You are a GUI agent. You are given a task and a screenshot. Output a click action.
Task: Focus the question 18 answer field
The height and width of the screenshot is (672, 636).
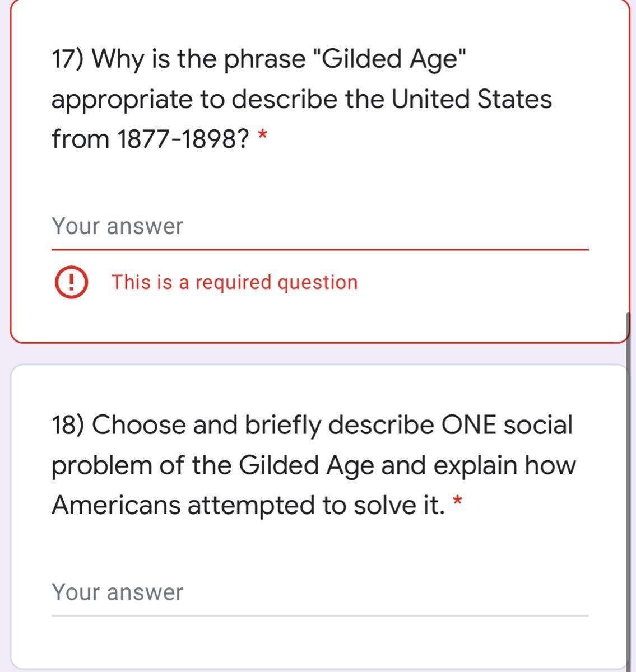[319, 592]
